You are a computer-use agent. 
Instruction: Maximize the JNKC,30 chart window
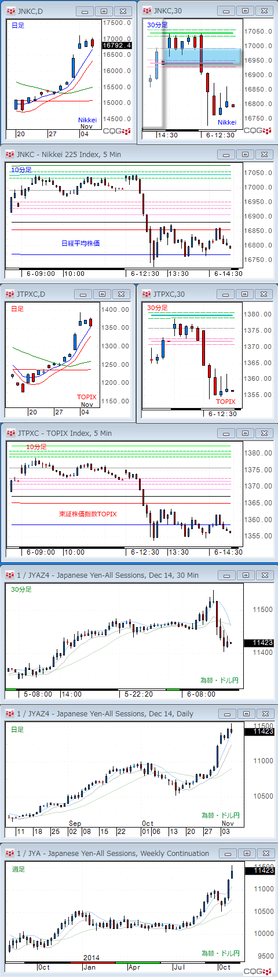pyautogui.click(x=245, y=11)
